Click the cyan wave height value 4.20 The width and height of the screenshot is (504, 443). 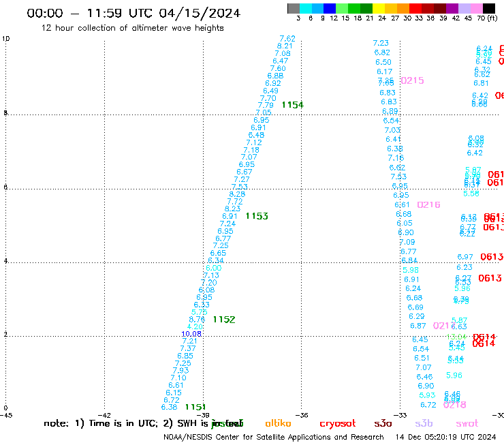pyautogui.click(x=195, y=327)
